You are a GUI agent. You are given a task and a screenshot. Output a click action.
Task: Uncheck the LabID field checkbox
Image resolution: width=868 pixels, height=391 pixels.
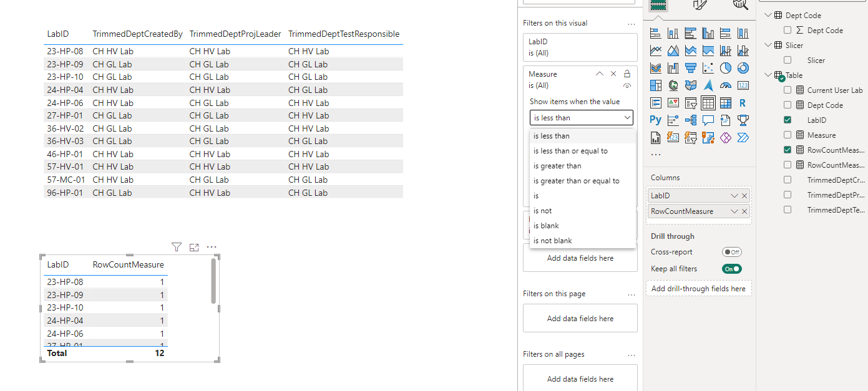(788, 120)
